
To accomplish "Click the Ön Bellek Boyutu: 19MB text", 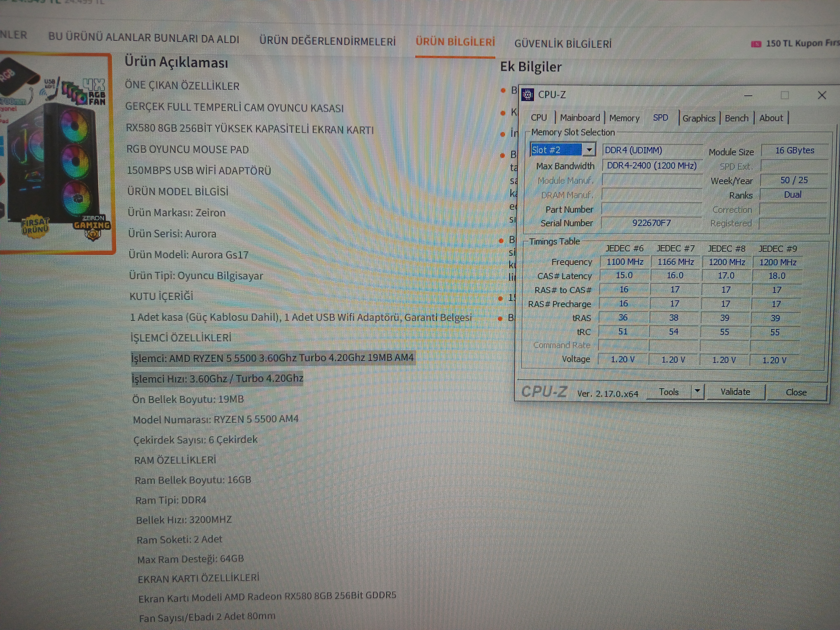I will click(188, 399).
